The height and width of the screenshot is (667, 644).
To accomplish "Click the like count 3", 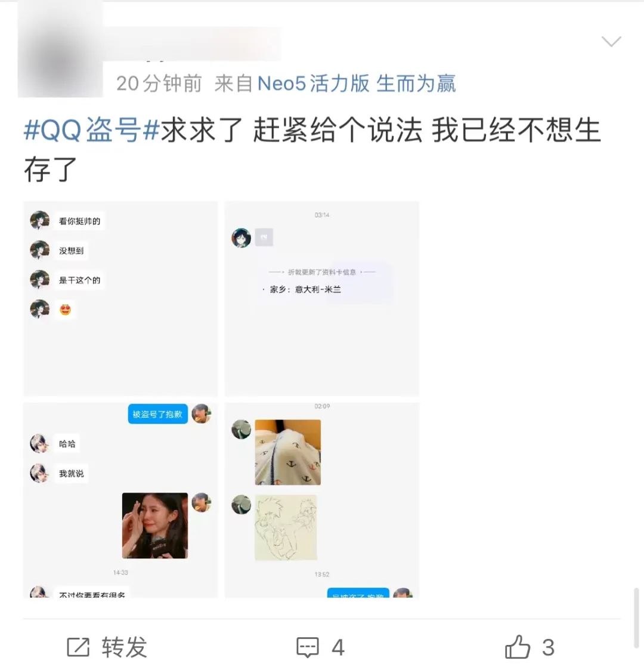I will coord(549,648).
